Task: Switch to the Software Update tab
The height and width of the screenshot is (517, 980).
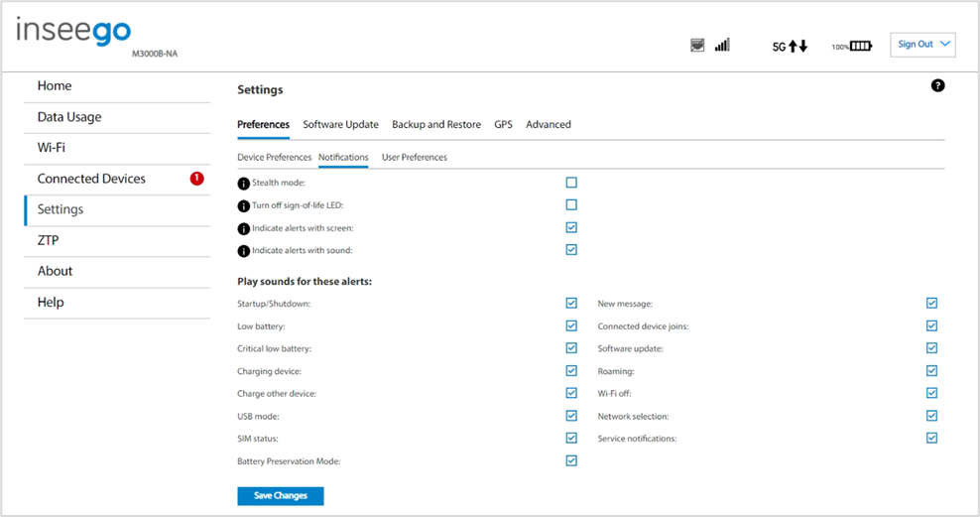Action: pyautogui.click(x=340, y=124)
